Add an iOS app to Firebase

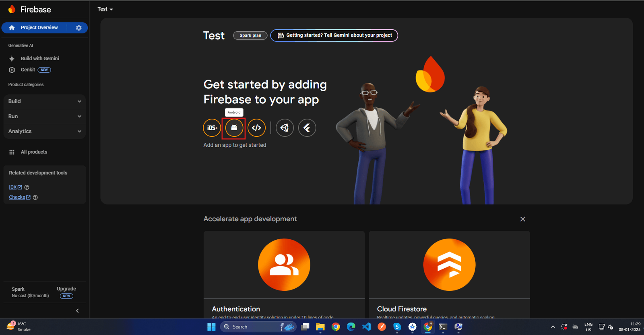(212, 128)
